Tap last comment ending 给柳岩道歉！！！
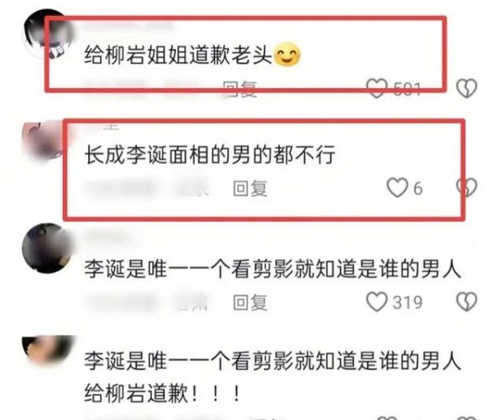This screenshot has width=504, height=420. pos(272,376)
